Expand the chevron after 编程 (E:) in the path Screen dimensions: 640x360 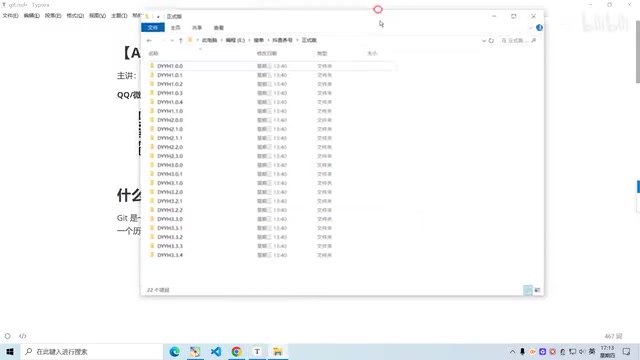coord(249,40)
